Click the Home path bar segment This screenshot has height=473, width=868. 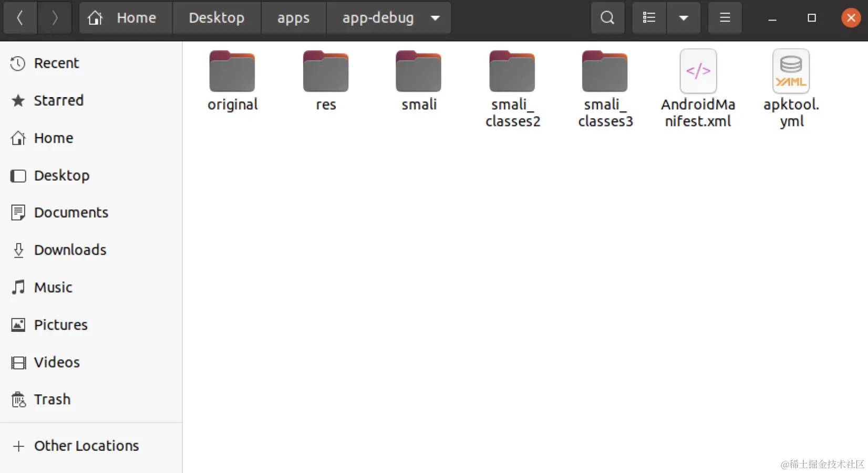click(x=126, y=18)
